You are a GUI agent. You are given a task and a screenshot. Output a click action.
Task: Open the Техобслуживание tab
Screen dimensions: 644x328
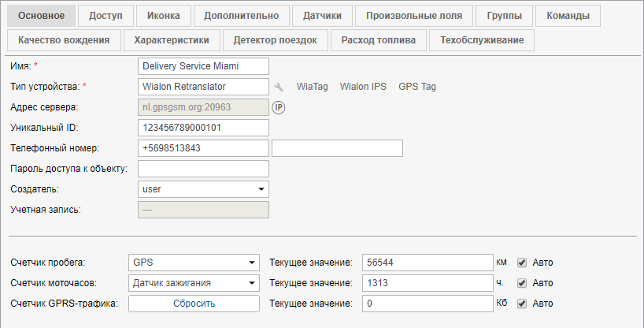(x=482, y=40)
